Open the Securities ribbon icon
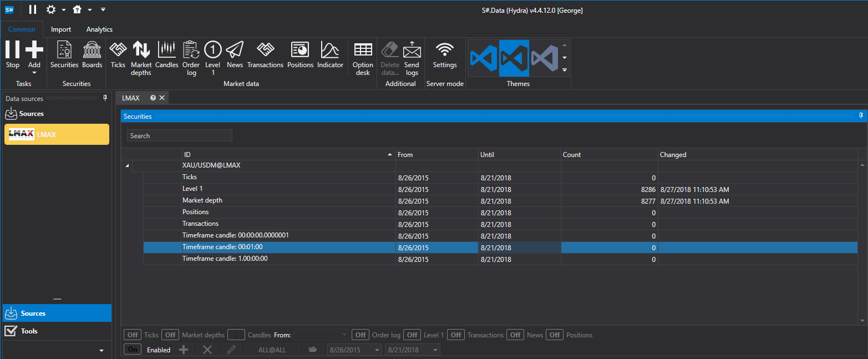 (64, 50)
